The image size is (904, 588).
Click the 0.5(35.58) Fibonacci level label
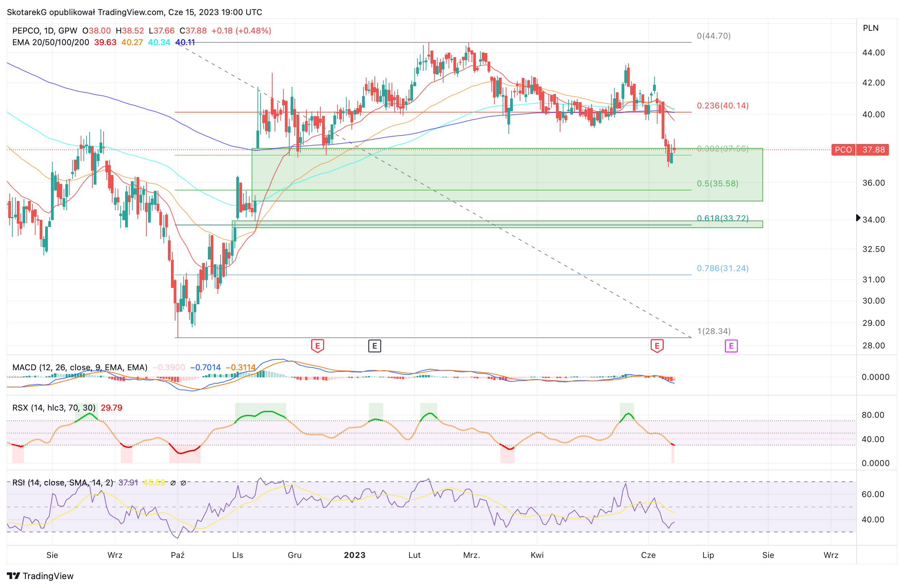pyautogui.click(x=718, y=184)
